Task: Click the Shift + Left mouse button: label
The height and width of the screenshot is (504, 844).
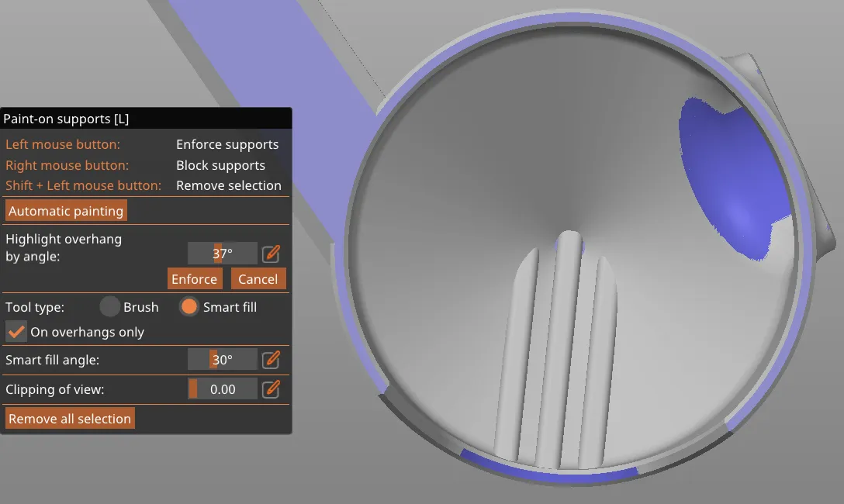Action: pyautogui.click(x=84, y=185)
